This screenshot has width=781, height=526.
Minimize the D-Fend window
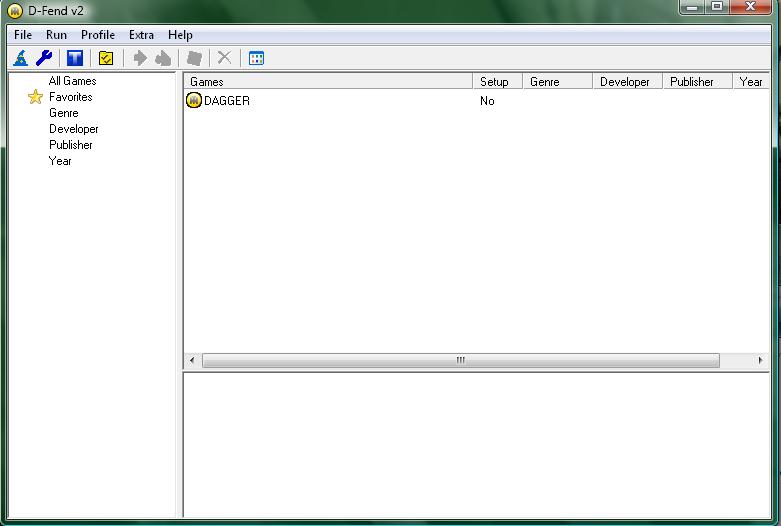692,7
